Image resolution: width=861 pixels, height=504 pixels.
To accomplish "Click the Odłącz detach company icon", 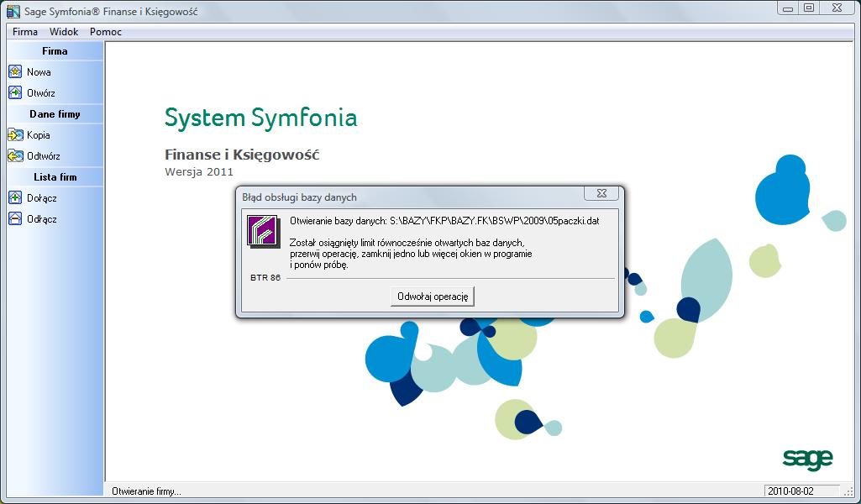I will (15, 219).
